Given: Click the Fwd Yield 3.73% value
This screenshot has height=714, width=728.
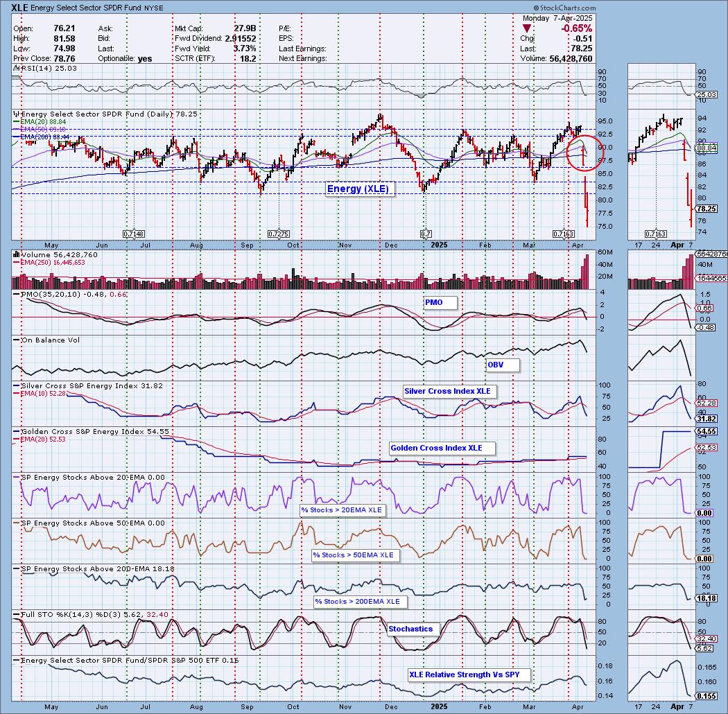Looking at the screenshot, I should [245, 49].
